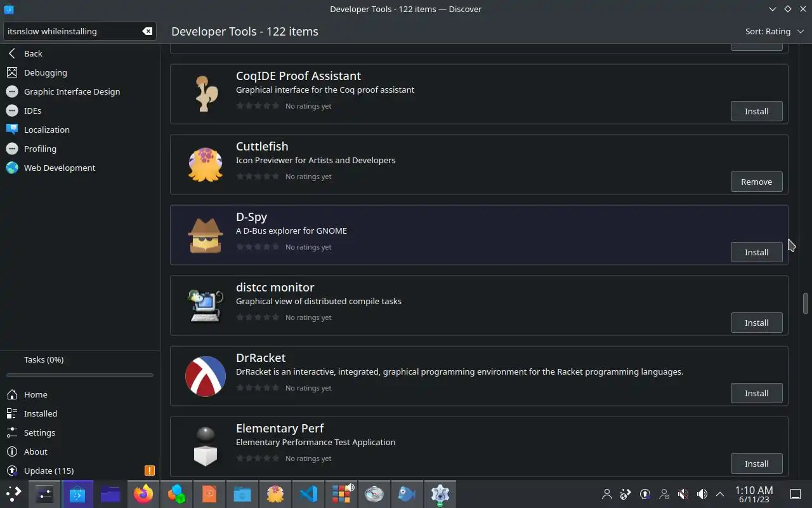This screenshot has width=812, height=508.
Task: Select the Web Development category
Action: click(x=80, y=168)
